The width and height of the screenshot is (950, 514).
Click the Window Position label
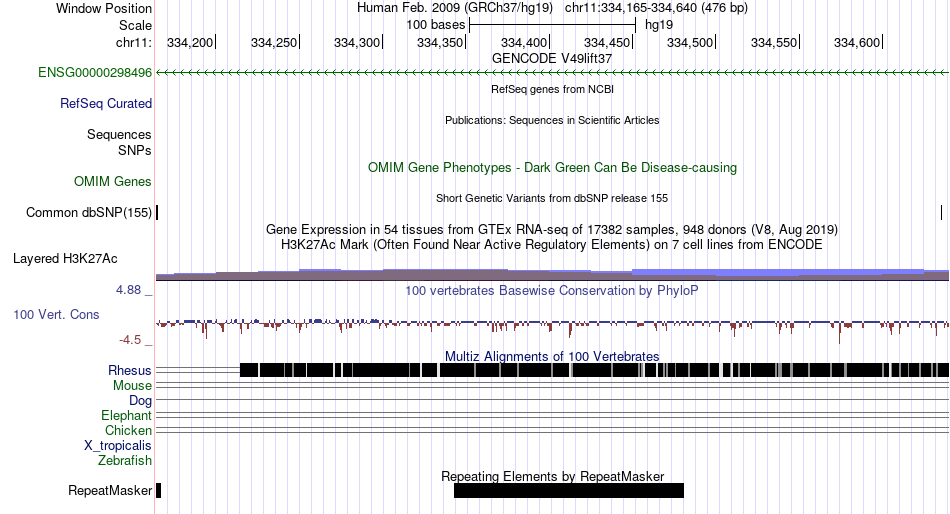104,8
